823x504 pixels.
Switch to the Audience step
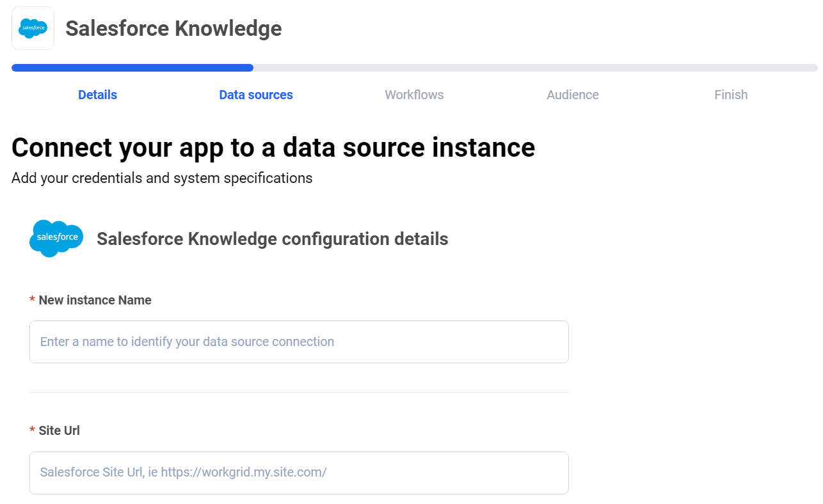573,95
